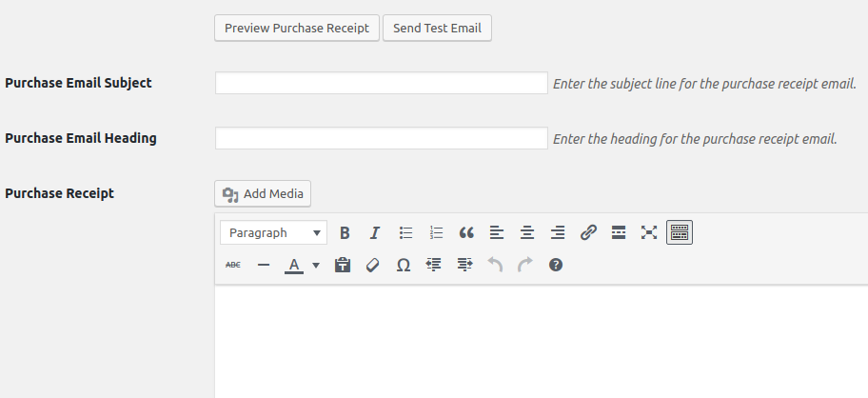Screen dimensions: 868x398
Task: Insert or edit a link
Action: click(588, 232)
